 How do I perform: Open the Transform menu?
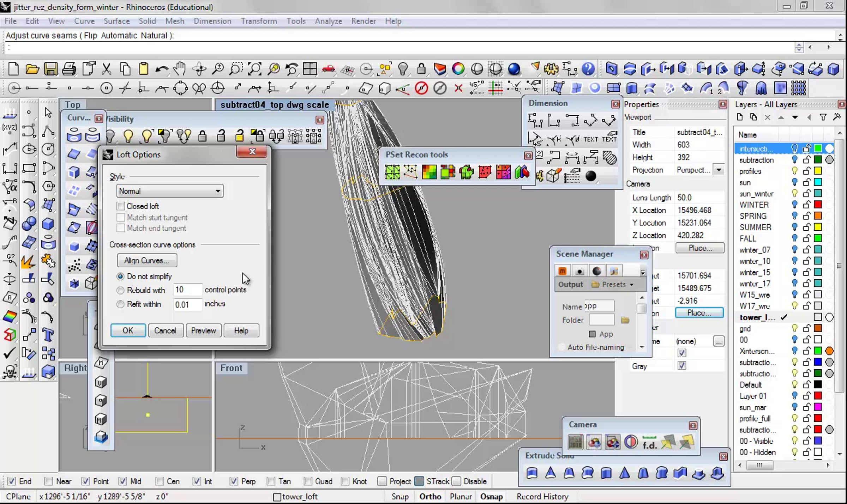coord(259,21)
